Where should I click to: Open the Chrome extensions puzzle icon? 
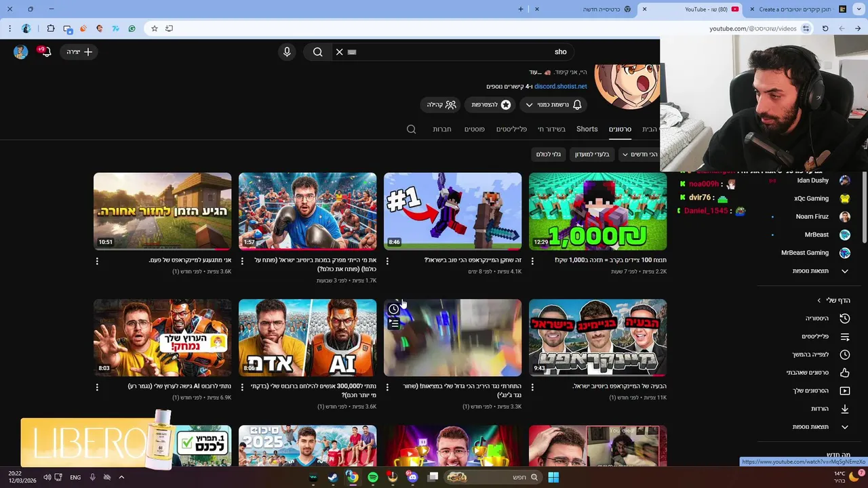pyautogui.click(x=51, y=28)
